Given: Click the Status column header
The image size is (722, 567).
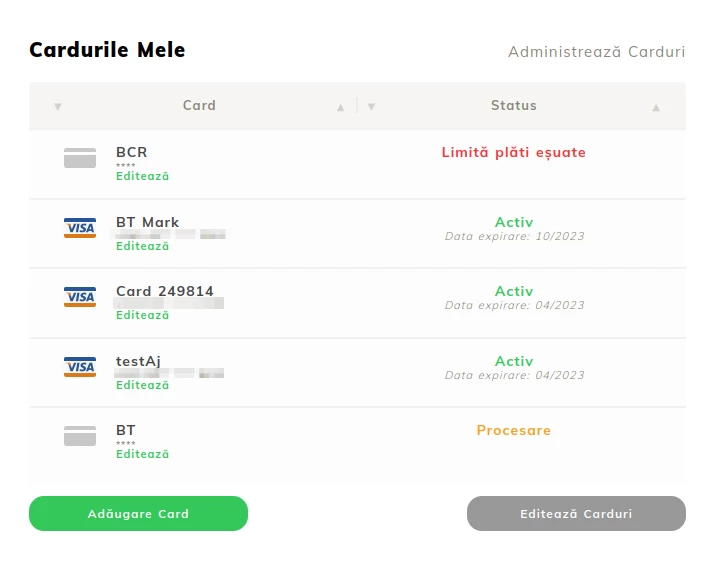Looking at the screenshot, I should point(513,106).
